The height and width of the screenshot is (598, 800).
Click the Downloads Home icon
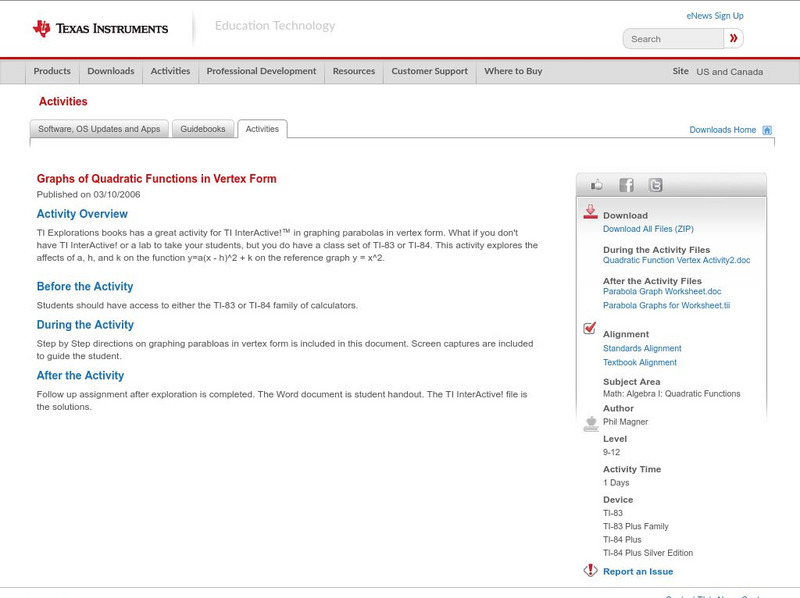(x=767, y=130)
